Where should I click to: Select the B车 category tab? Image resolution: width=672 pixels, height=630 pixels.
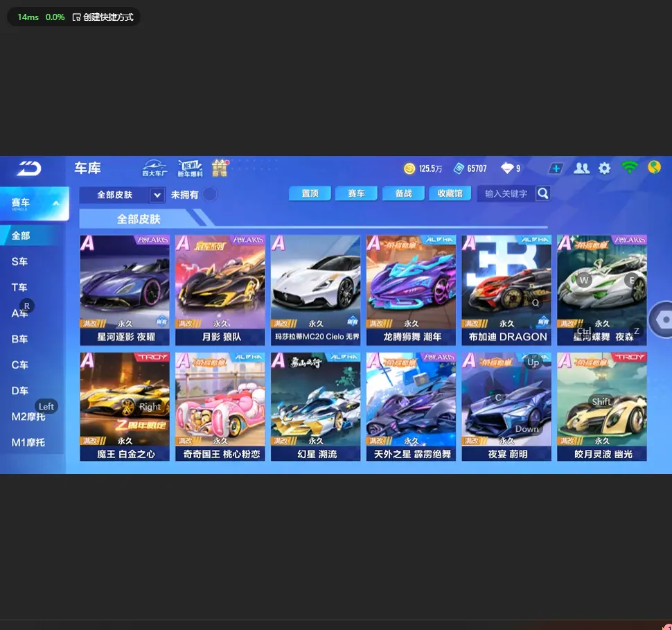[19, 339]
